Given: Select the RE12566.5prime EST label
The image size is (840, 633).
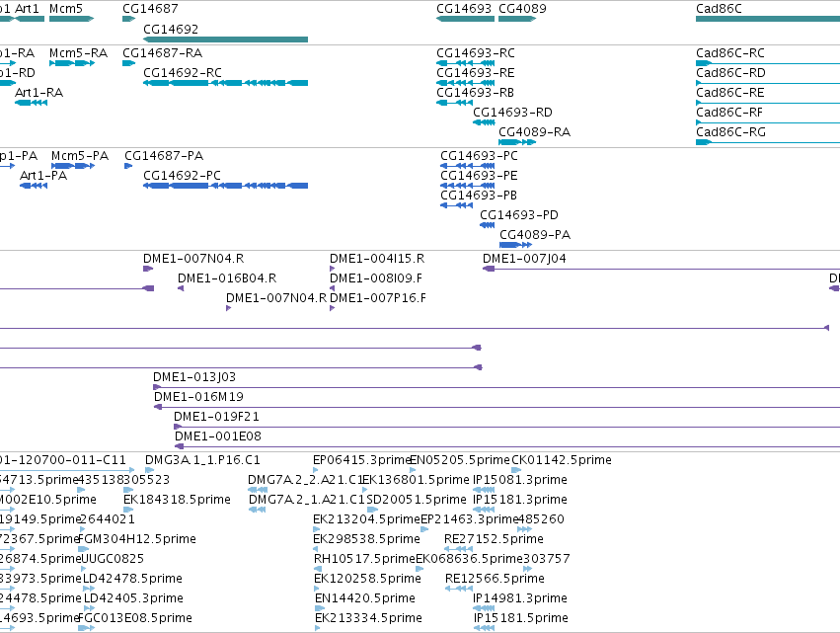Looking at the screenshot, I should [495, 580].
